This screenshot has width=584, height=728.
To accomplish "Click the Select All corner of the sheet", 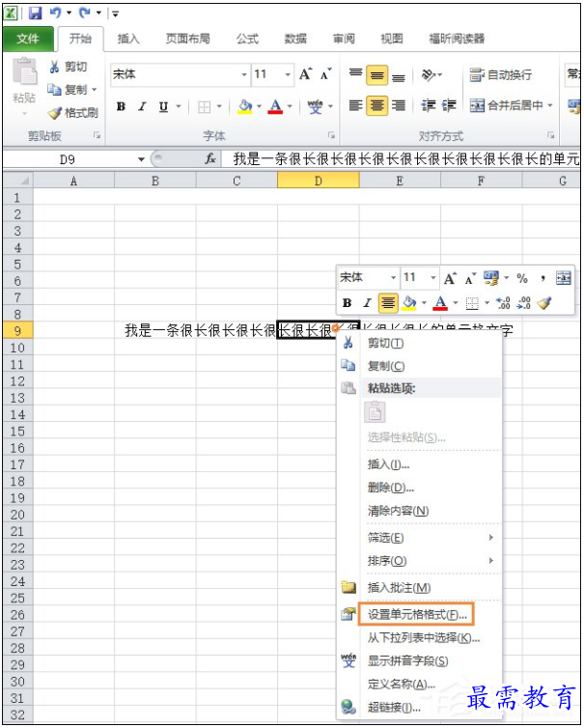I will (x=17, y=181).
